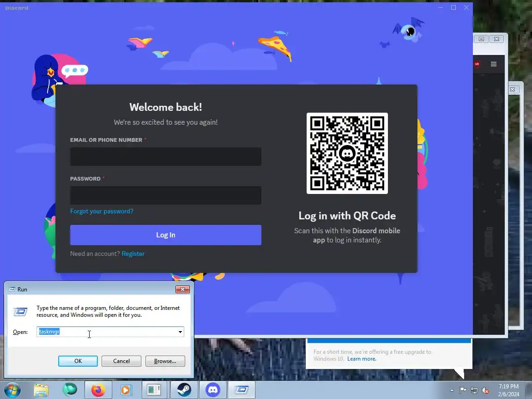Minimize the Discord window

point(441,7)
